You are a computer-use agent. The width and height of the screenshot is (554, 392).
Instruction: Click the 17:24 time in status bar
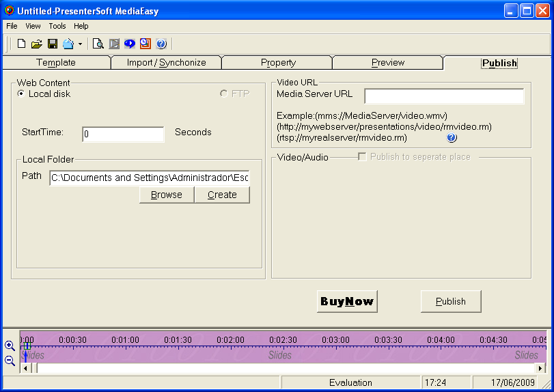click(435, 383)
